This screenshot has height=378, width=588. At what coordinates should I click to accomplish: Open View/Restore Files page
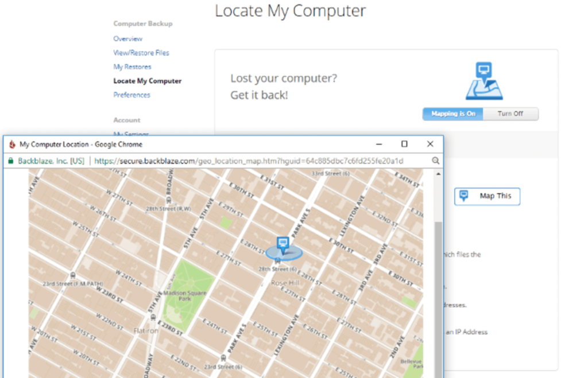tap(141, 53)
